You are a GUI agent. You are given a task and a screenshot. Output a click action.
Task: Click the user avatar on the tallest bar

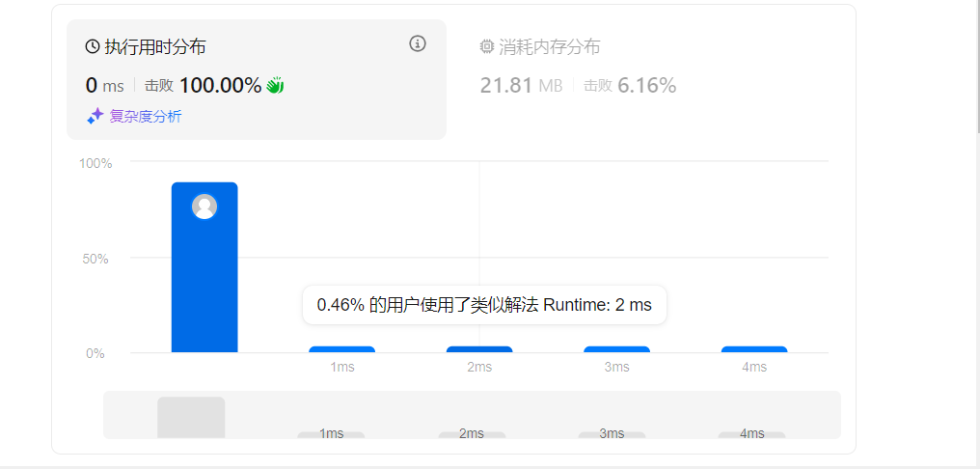(204, 207)
